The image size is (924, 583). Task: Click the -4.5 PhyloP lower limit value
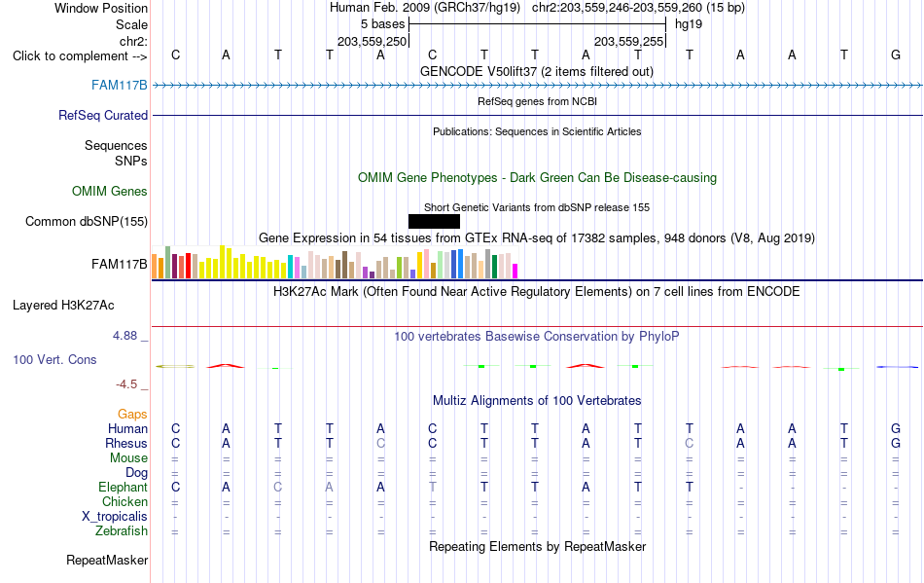[x=126, y=384]
